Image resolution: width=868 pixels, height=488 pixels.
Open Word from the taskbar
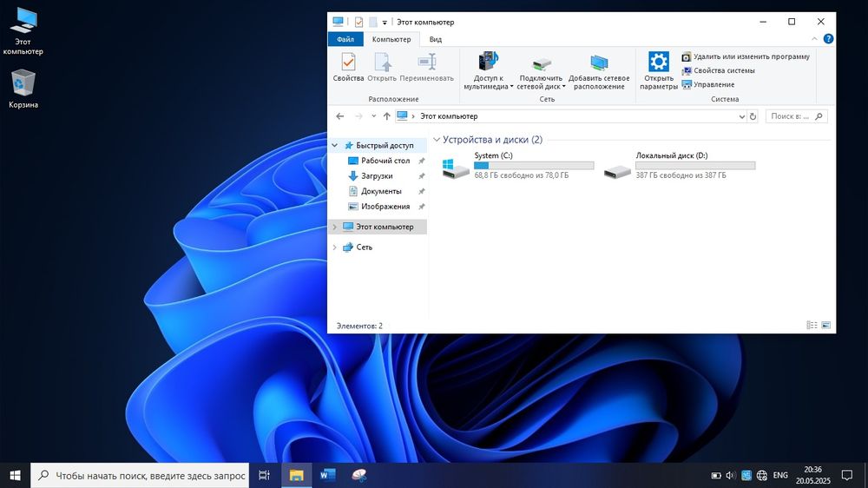click(327, 475)
